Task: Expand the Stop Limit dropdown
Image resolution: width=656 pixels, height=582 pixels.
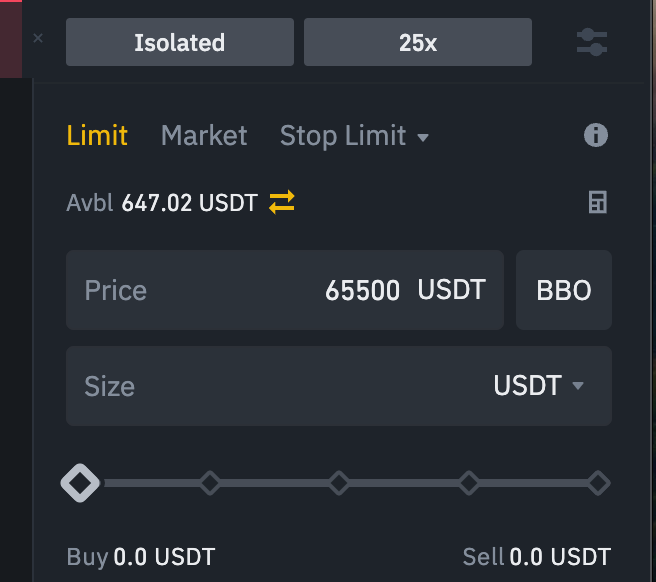Action: click(354, 135)
